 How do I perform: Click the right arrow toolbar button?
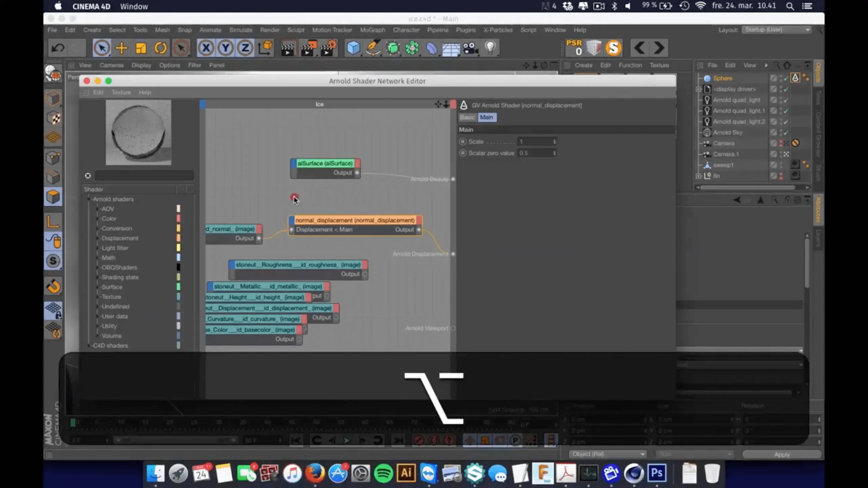coord(659,48)
